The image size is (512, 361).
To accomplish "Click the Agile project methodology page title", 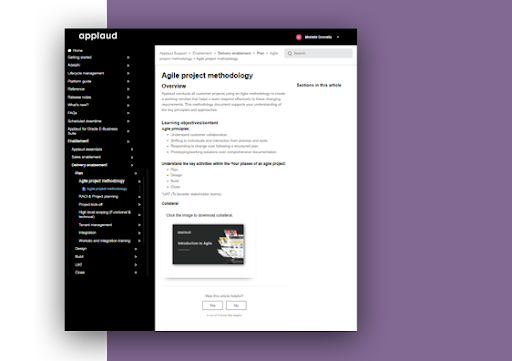I will coord(207,76).
